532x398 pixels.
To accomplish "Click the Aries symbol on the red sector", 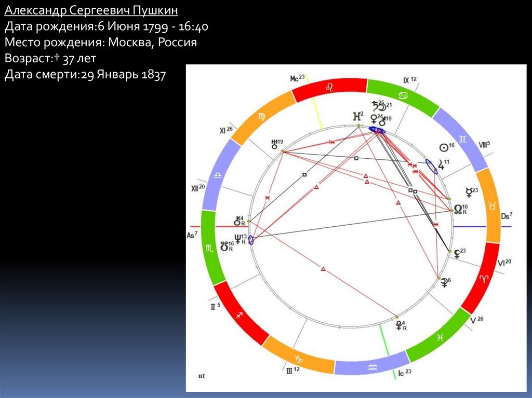I will [x=484, y=279].
